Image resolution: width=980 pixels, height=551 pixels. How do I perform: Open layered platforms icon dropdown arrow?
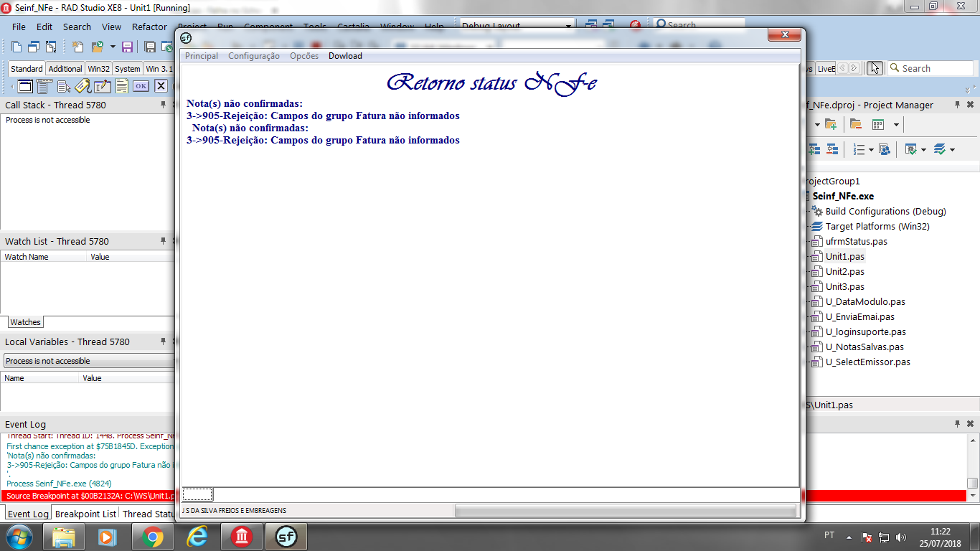(953, 149)
